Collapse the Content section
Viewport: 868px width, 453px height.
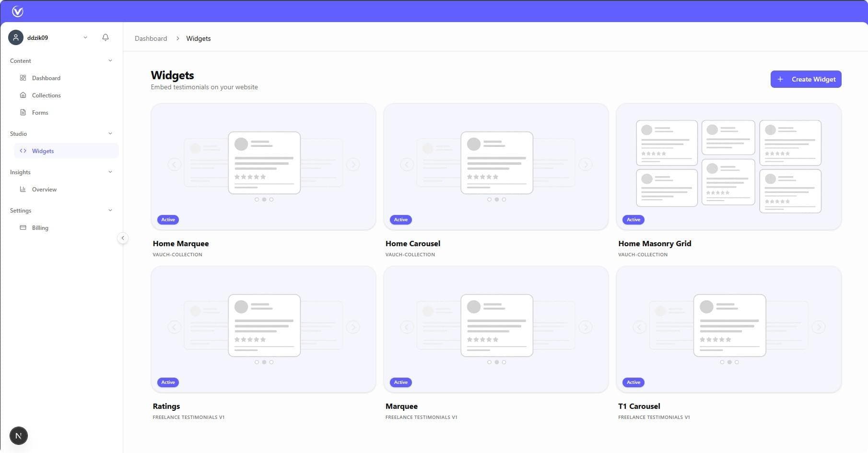[110, 60]
